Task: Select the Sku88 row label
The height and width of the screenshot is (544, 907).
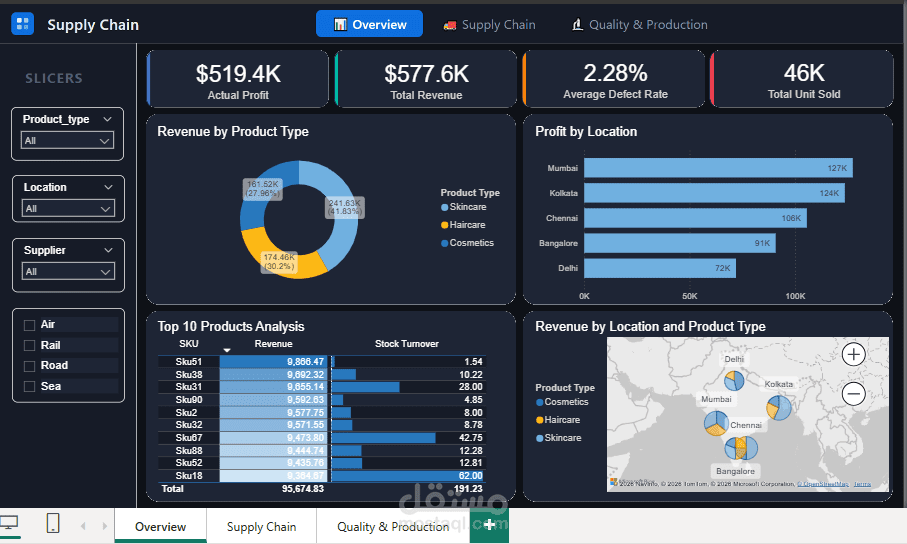Action: (189, 450)
